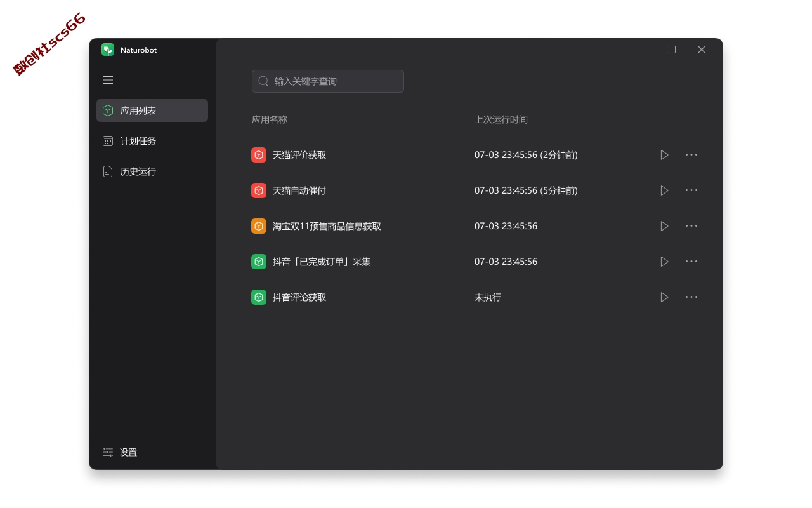The width and height of the screenshot is (812, 508).
Task: Click the search magnifier icon
Action: (x=263, y=81)
